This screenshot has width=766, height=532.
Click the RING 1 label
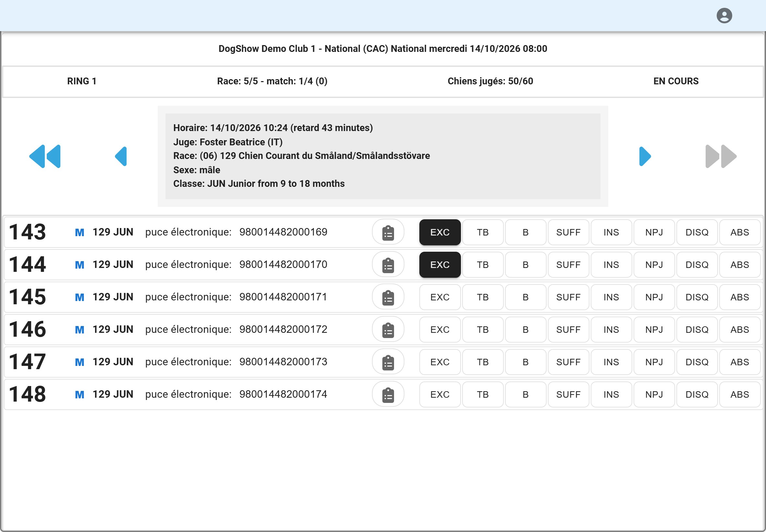(82, 81)
